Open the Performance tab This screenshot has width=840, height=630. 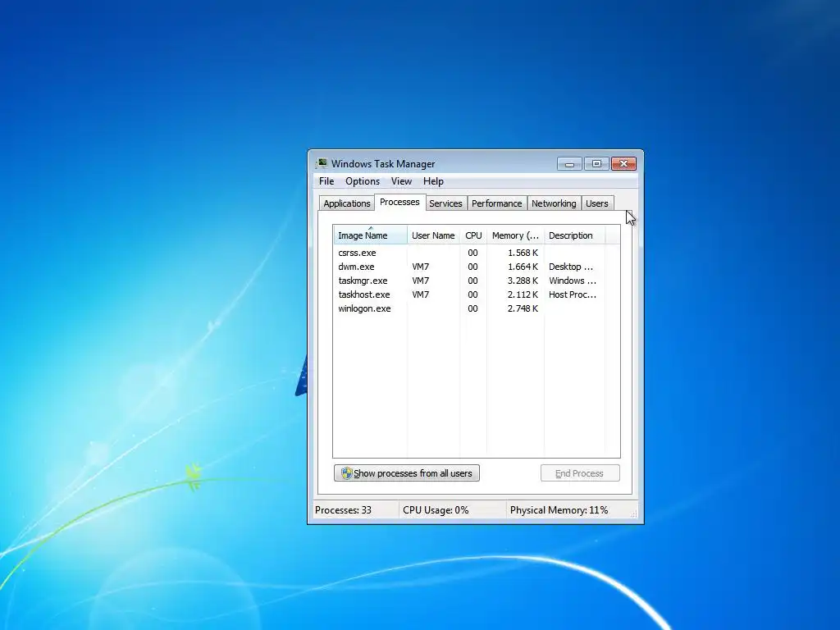point(496,203)
